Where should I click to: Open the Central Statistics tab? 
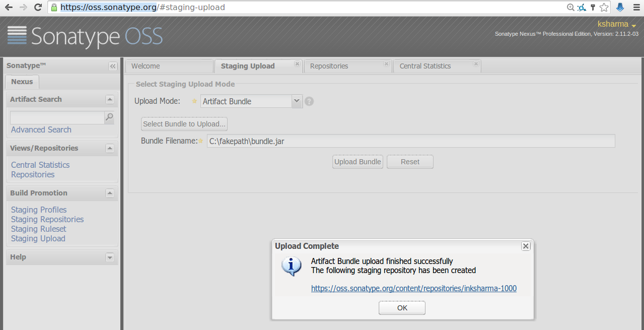pyautogui.click(x=437, y=66)
